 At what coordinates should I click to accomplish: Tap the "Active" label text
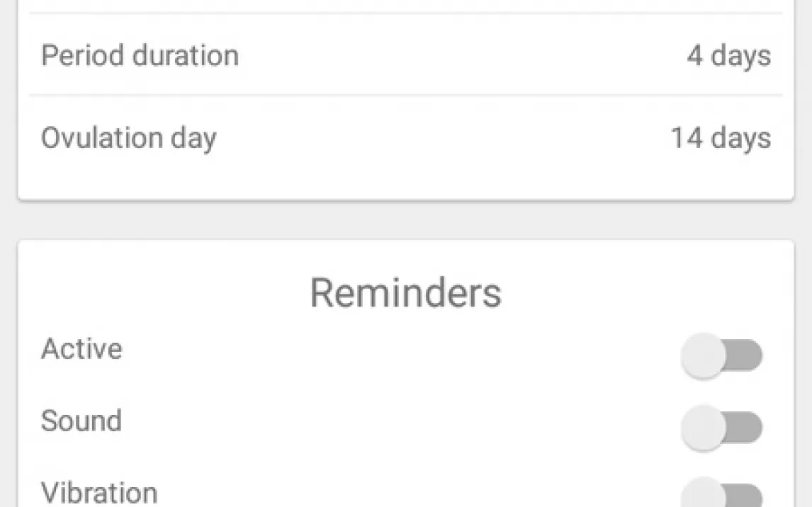point(81,349)
